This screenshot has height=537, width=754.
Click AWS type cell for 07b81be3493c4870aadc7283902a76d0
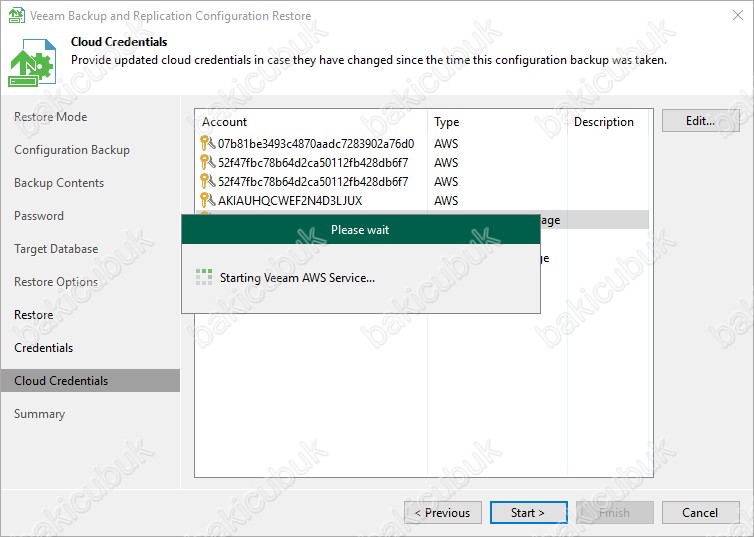[446, 144]
